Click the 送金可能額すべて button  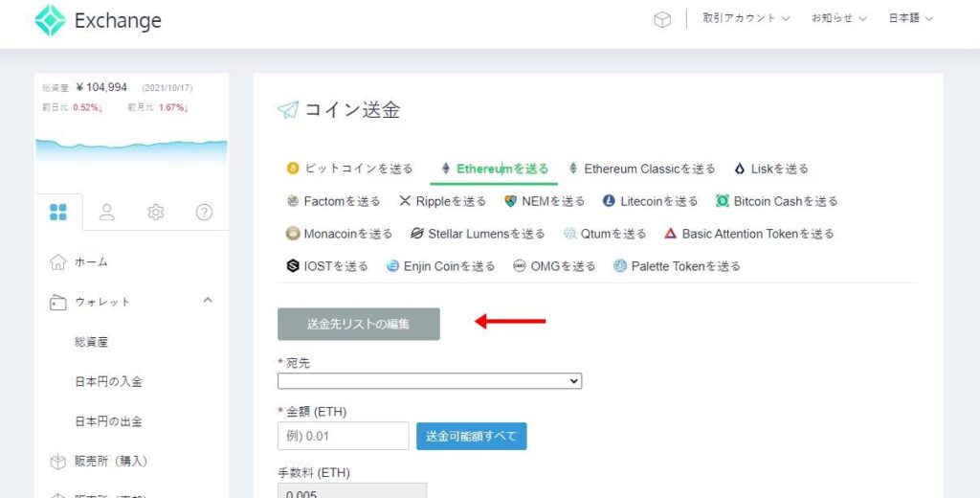[x=472, y=436]
